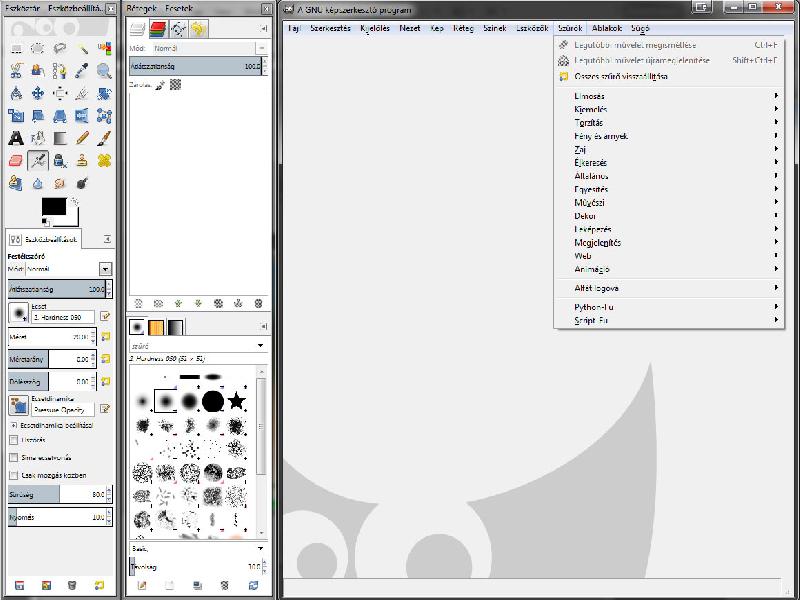Select the Free Select lasso tool
Image resolution: width=800 pixels, height=600 pixels.
coord(60,49)
